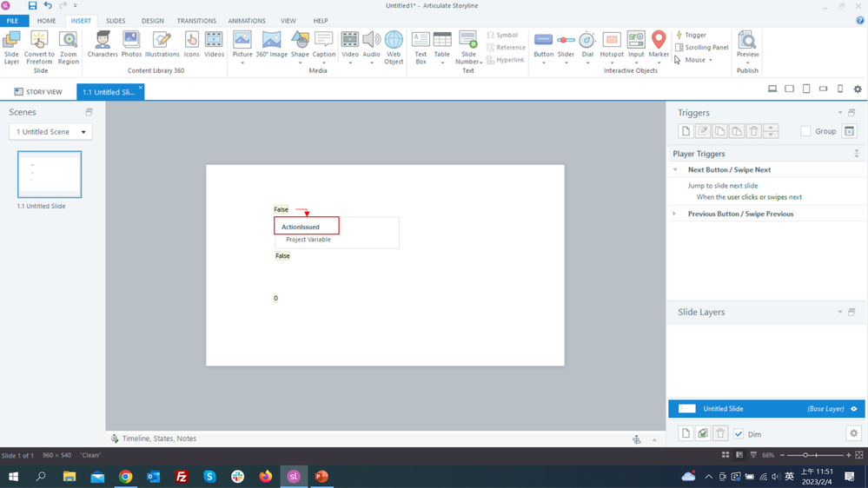Screen dimensions: 868x488
Task: Toggle the Dim checkbox for layers
Action: [x=739, y=434]
